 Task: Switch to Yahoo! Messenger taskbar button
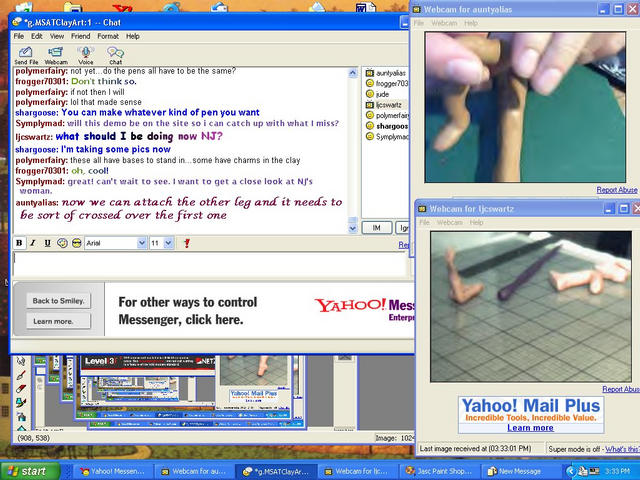coord(112,471)
